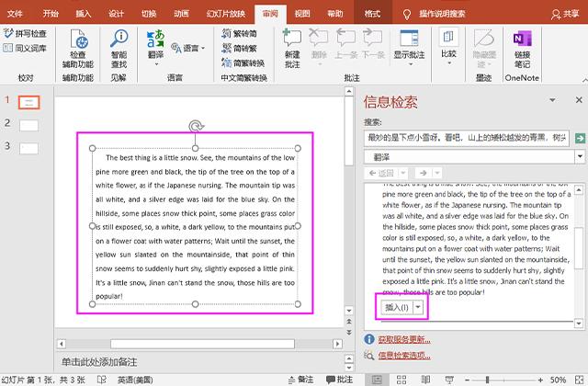The width and height of the screenshot is (588, 386).
Task: Toggle the Notes (备注) button in status bar
Action: tap(300, 380)
